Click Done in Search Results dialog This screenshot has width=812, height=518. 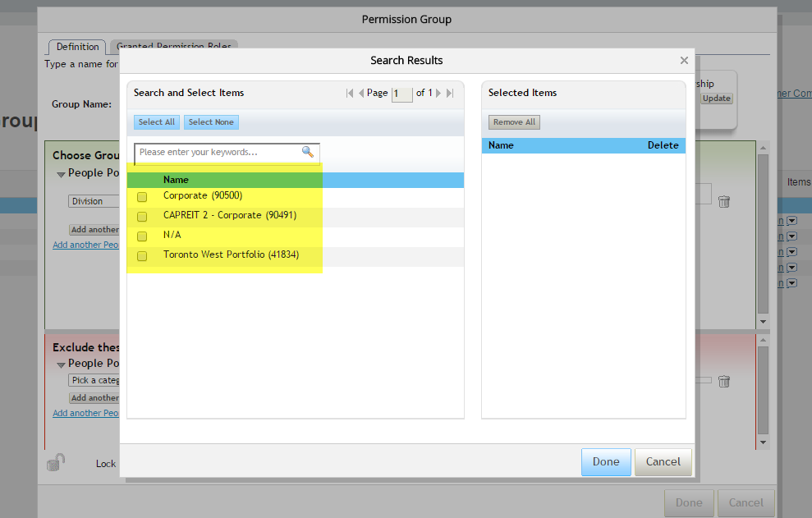606,462
